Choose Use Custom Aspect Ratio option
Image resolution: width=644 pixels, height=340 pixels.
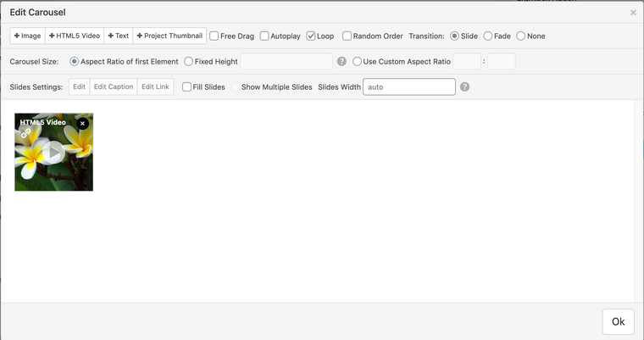pos(357,62)
